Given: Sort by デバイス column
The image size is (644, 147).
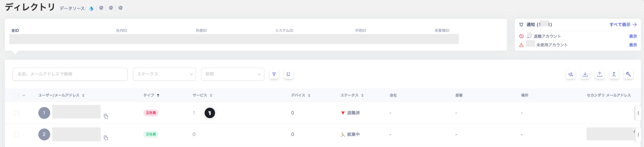Looking at the screenshot, I should 309,95.
